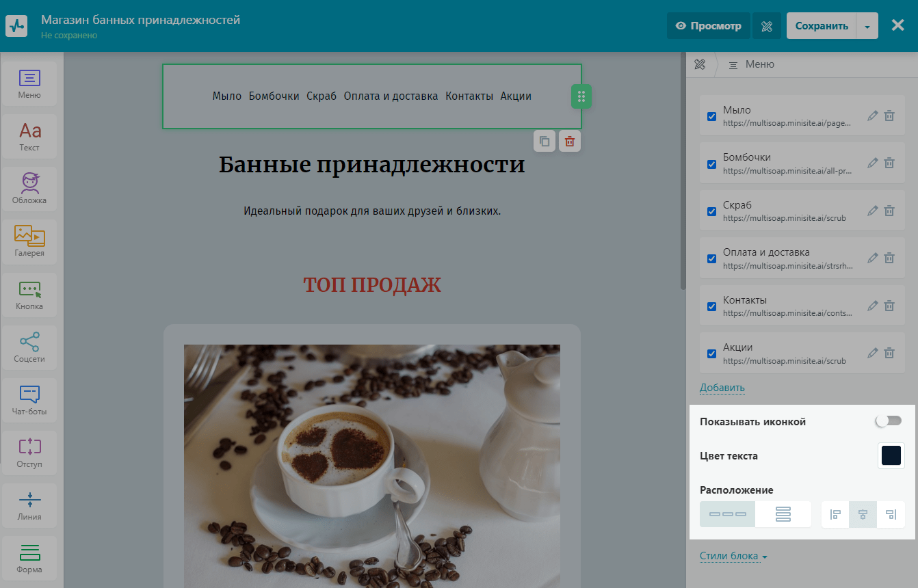This screenshot has height=588, width=918.
Task: Click the Меню breadcrumb label
Action: click(760, 64)
